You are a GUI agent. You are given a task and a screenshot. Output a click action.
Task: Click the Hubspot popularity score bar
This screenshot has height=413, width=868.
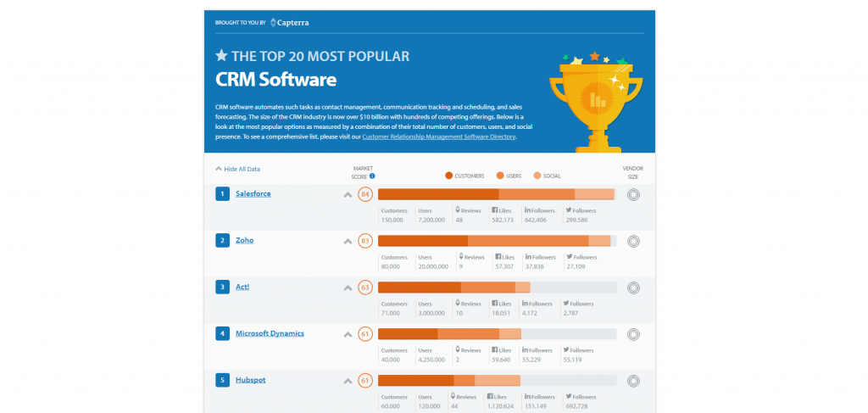click(497, 380)
